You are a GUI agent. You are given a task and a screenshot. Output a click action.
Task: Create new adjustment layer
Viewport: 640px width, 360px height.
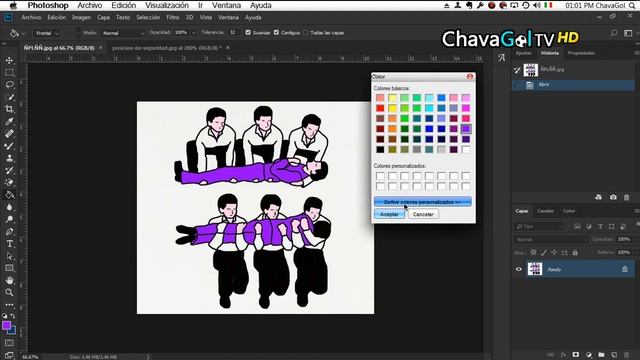589,355
